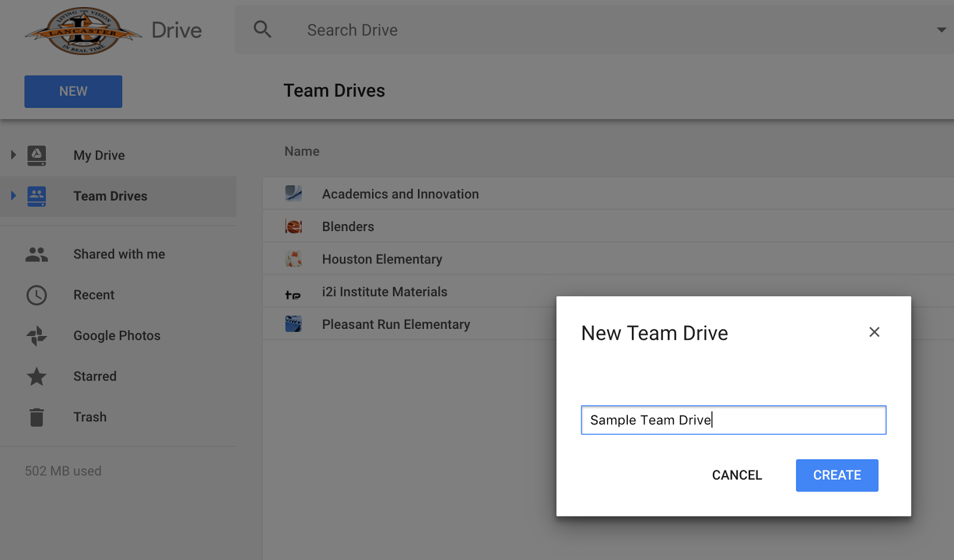
Task: Open the Trash folder
Action: pyautogui.click(x=90, y=417)
